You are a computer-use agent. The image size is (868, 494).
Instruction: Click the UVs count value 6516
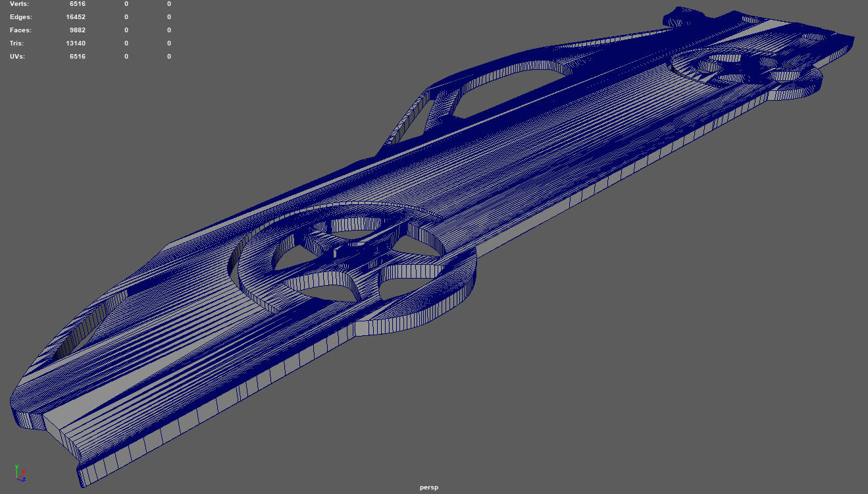78,57
